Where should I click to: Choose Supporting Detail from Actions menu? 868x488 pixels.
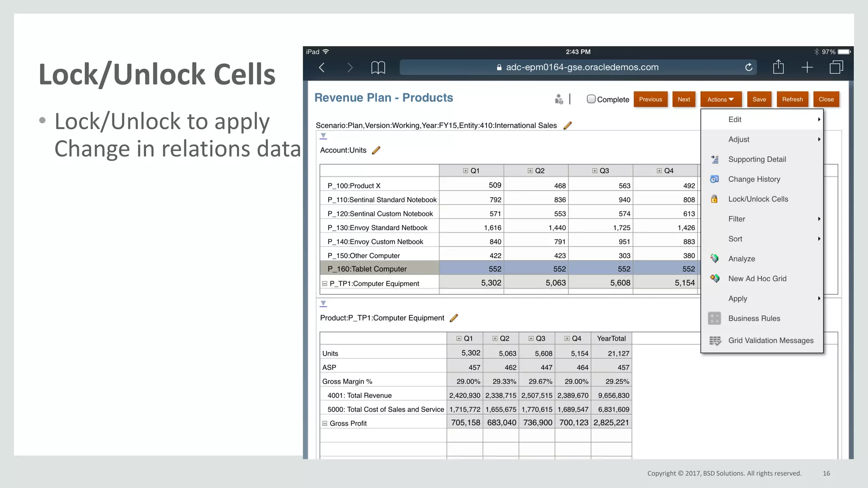[x=757, y=159]
